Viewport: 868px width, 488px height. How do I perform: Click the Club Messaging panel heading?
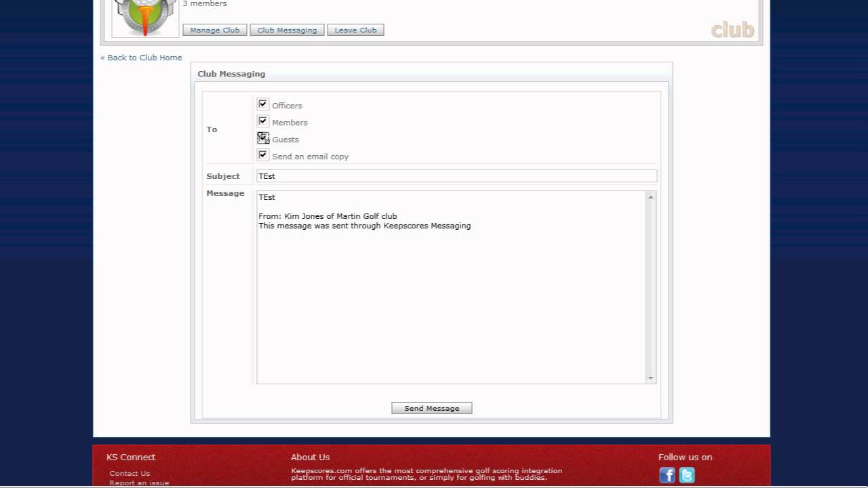click(x=231, y=74)
